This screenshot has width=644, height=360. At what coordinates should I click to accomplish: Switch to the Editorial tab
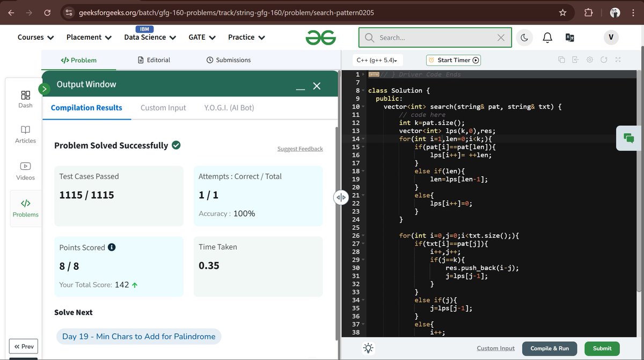pos(153,60)
